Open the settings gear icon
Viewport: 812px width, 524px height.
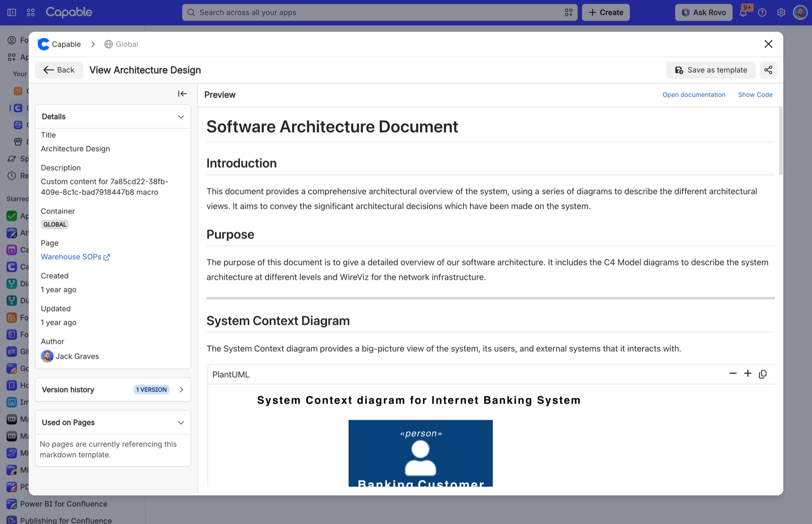point(781,13)
